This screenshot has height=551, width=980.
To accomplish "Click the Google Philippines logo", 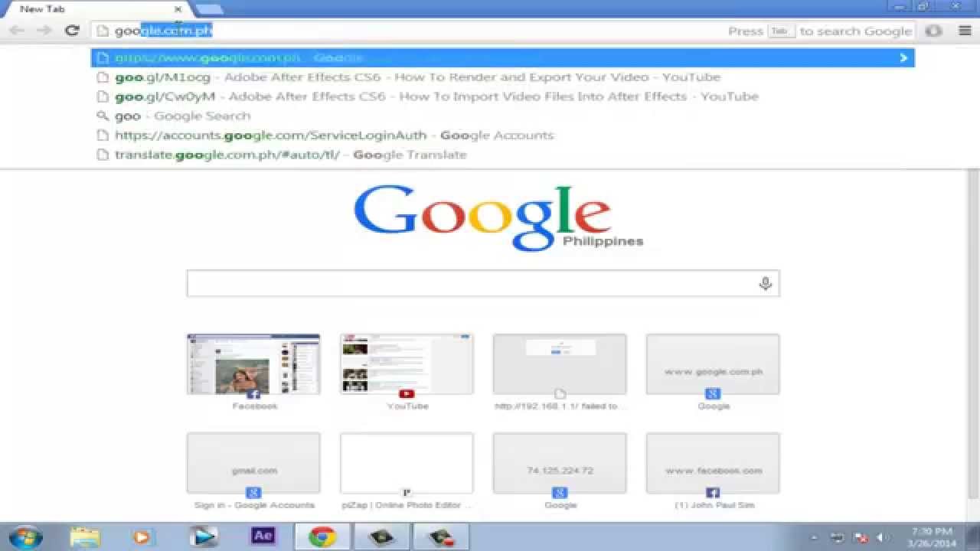I will pyautogui.click(x=498, y=218).
